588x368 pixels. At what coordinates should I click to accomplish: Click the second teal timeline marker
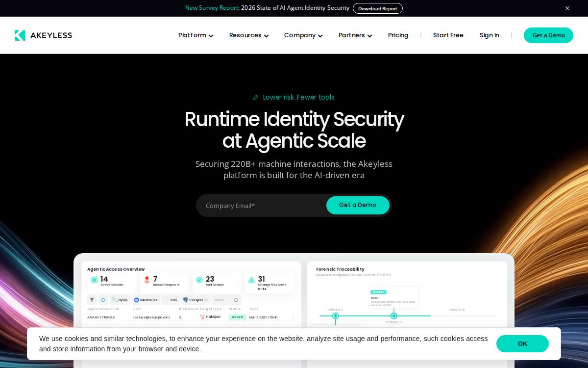[394, 316]
